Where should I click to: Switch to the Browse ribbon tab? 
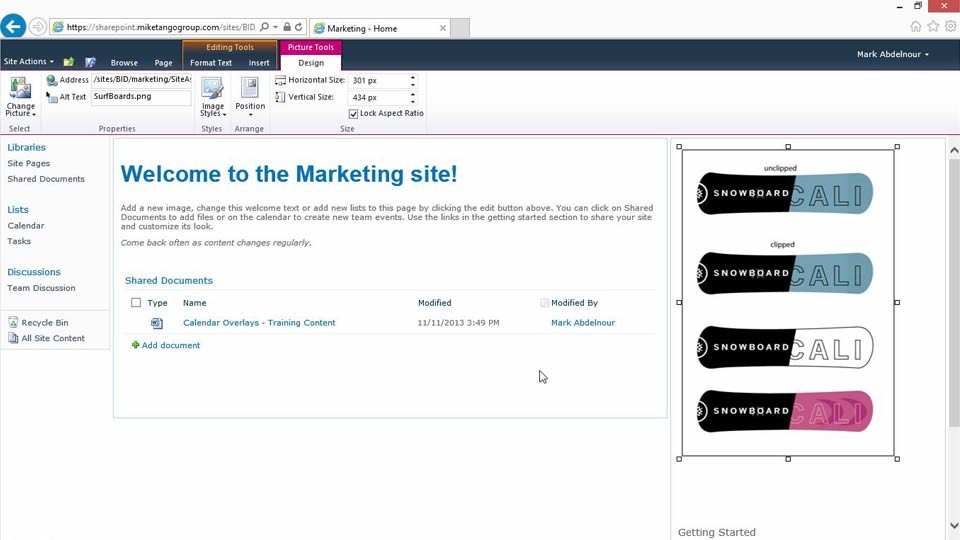[124, 62]
